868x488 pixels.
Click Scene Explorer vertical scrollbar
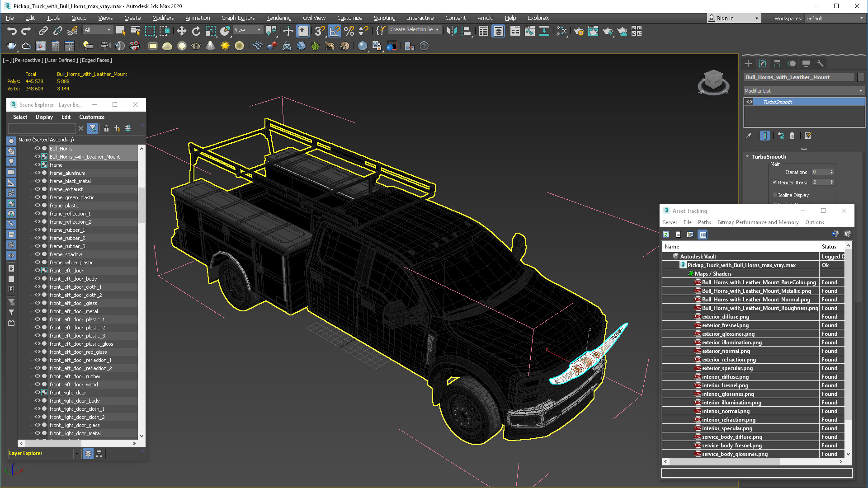pos(142,205)
